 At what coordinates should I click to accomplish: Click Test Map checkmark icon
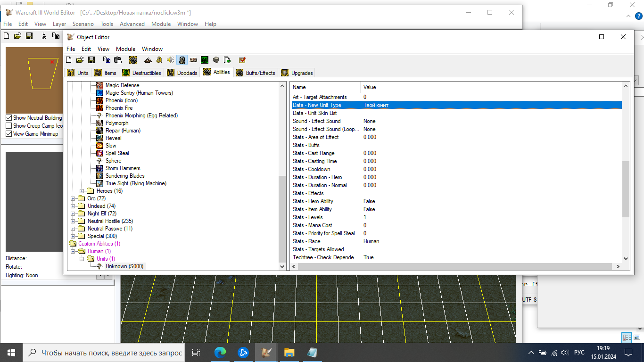tap(242, 60)
